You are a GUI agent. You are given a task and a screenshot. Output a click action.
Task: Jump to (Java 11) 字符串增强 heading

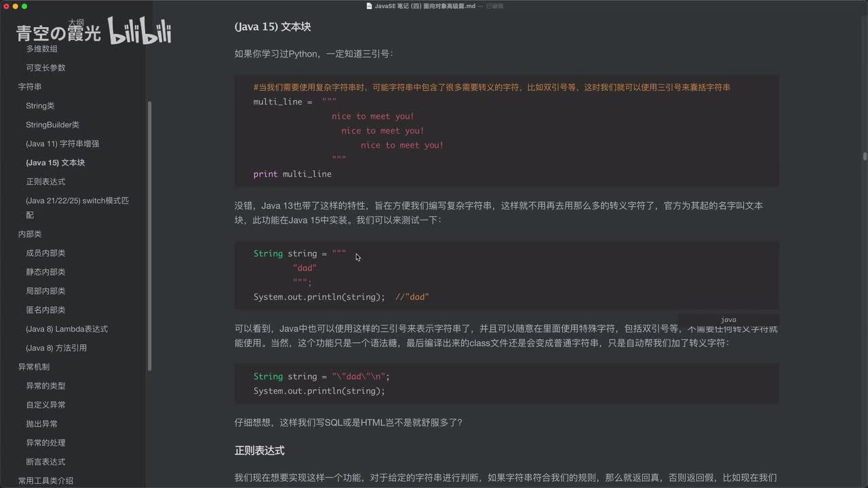click(x=62, y=144)
